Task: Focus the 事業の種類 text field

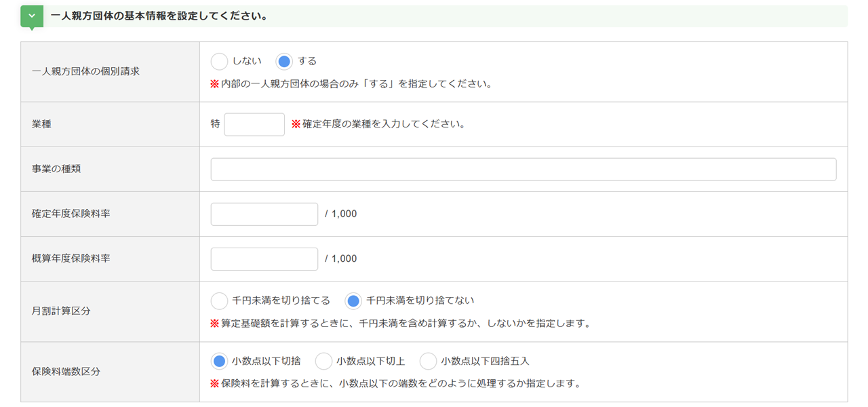Action: click(x=523, y=169)
